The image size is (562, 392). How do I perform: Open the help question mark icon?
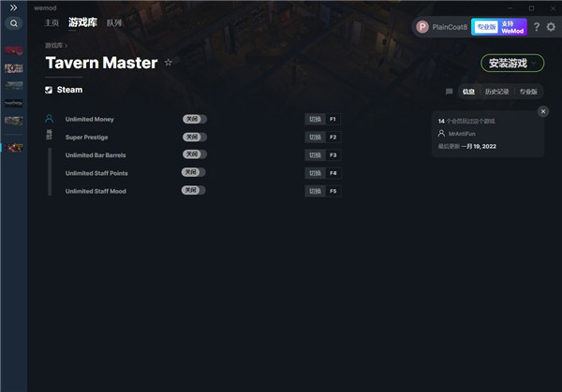coord(536,27)
